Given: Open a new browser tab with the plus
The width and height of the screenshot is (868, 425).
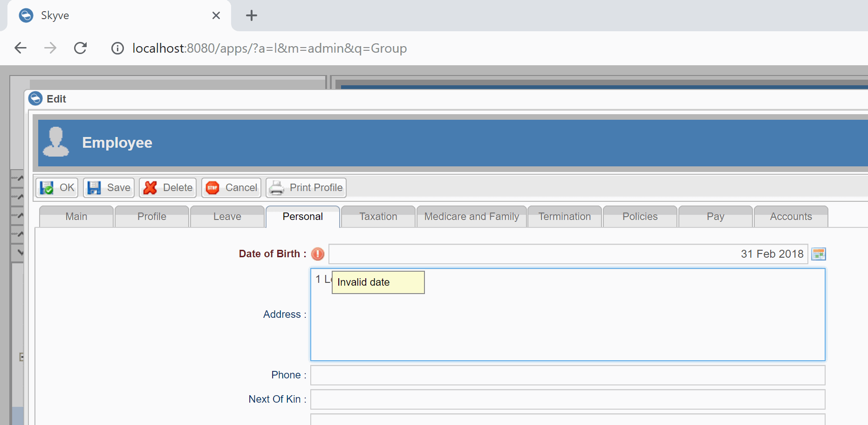Looking at the screenshot, I should point(251,15).
